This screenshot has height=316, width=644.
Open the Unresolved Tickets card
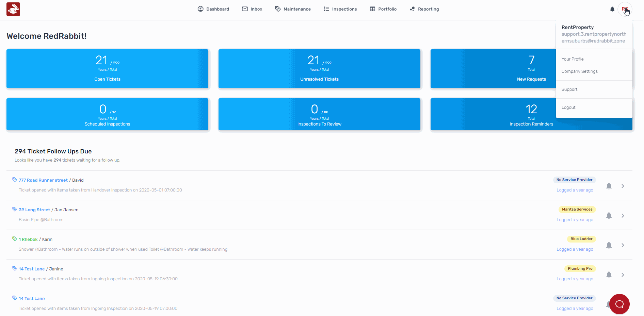coord(319,69)
